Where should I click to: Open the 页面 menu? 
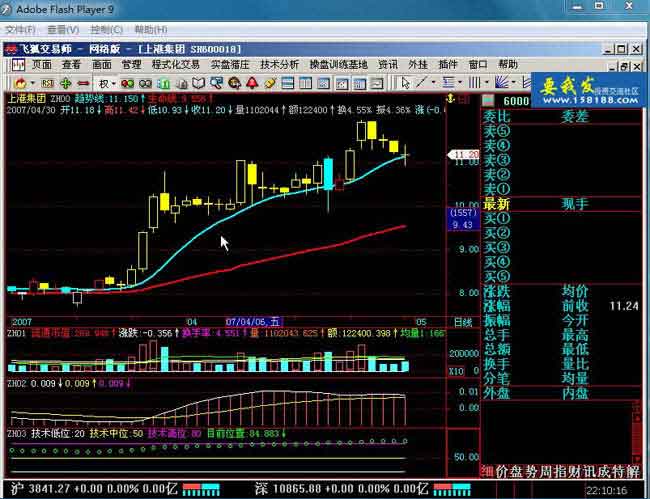[x=41, y=65]
